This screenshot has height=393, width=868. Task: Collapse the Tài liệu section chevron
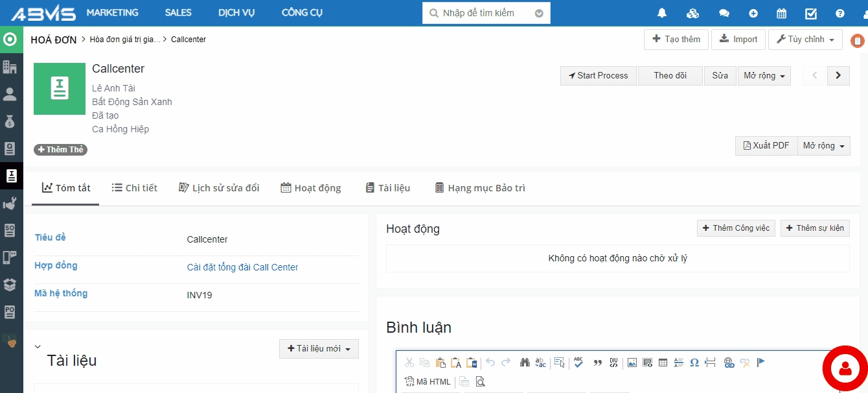point(38,347)
